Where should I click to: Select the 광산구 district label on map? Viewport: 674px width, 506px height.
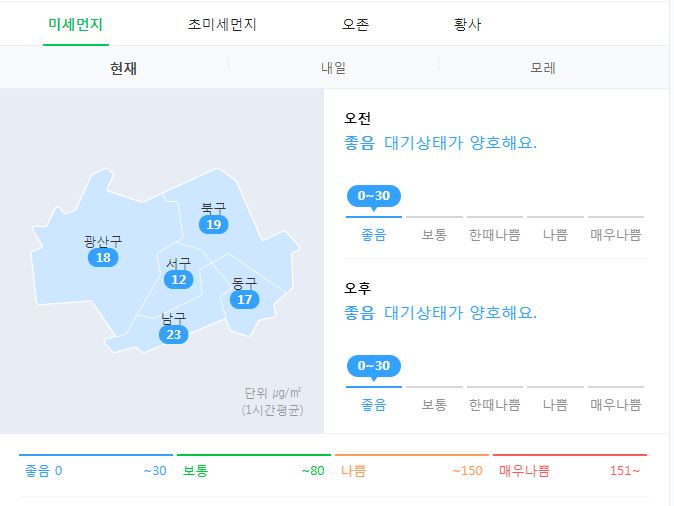point(103,241)
